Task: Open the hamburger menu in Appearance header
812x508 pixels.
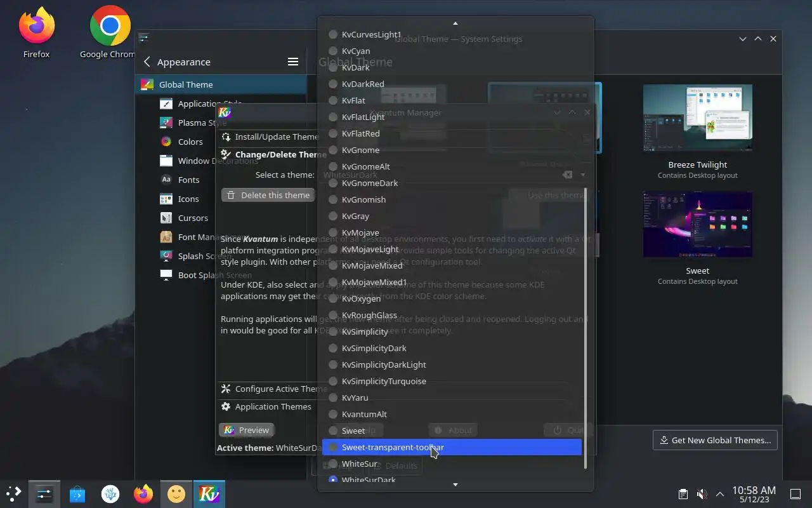Action: [x=293, y=62]
